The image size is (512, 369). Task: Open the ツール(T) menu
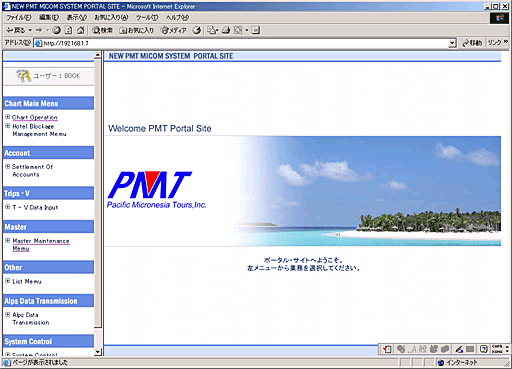[147, 17]
